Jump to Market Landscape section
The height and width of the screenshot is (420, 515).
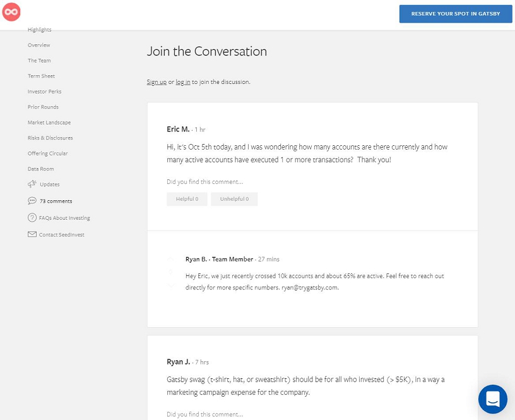pyautogui.click(x=49, y=123)
